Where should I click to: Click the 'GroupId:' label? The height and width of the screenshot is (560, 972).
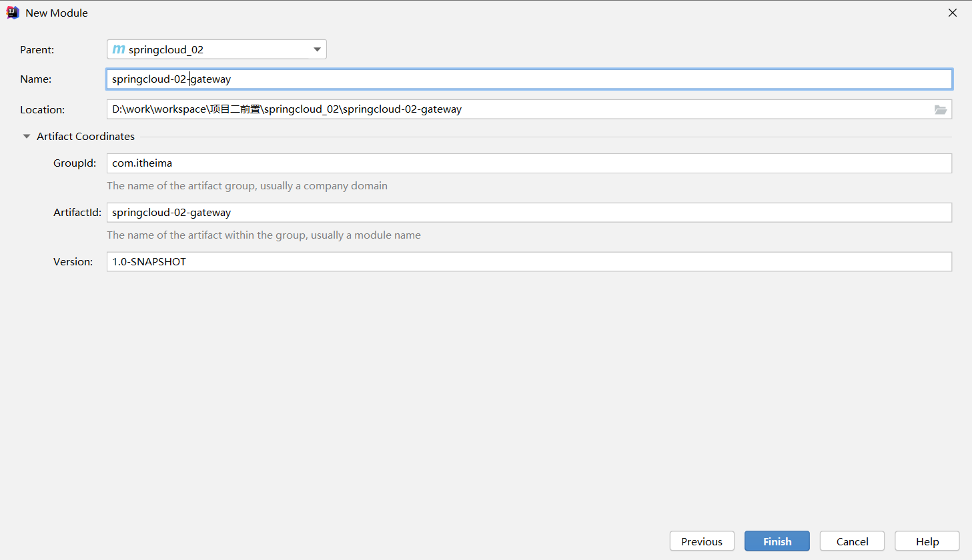pyautogui.click(x=75, y=163)
